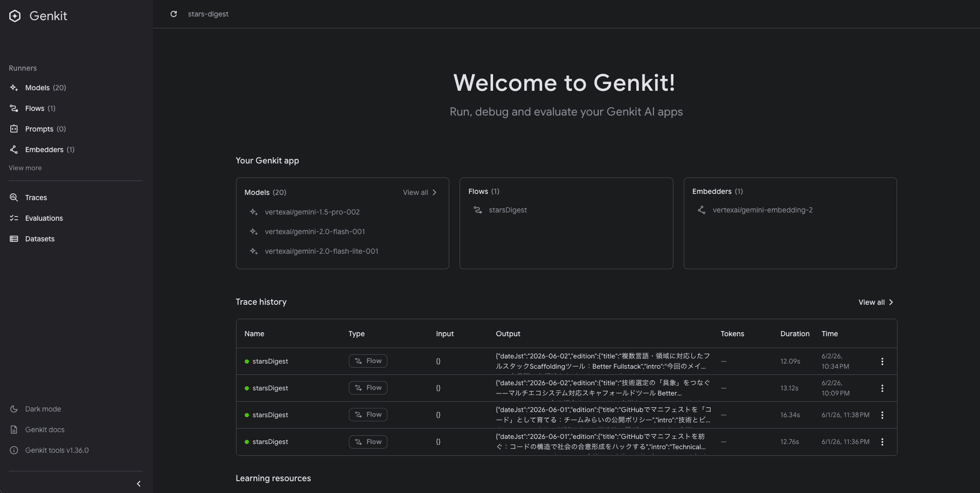Open starsDigest trace from 11:38 PM
Screen dimensions: 980x493
point(270,415)
